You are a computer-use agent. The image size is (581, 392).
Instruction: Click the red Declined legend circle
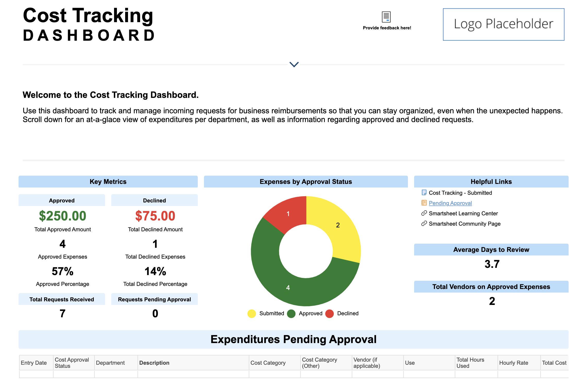click(330, 313)
